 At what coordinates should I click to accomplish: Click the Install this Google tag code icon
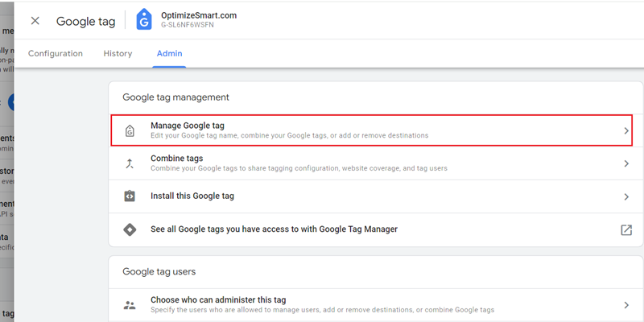point(130,196)
